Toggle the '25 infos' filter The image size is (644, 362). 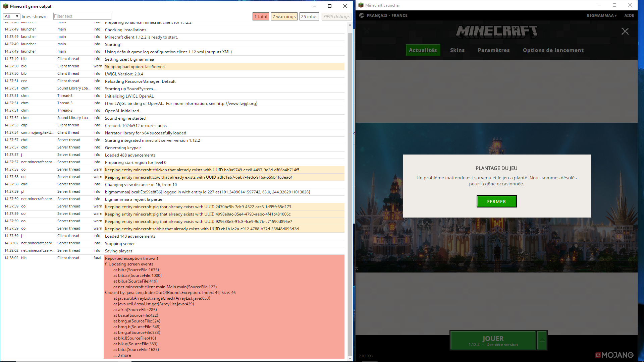click(309, 16)
